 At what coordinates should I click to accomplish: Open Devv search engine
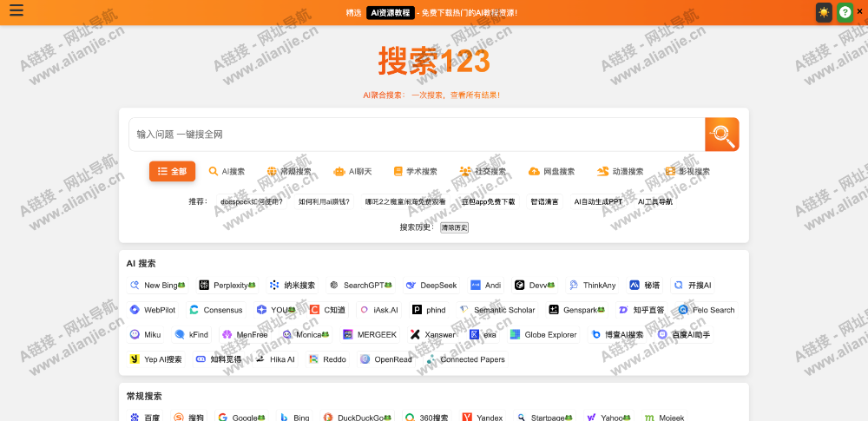(x=535, y=286)
